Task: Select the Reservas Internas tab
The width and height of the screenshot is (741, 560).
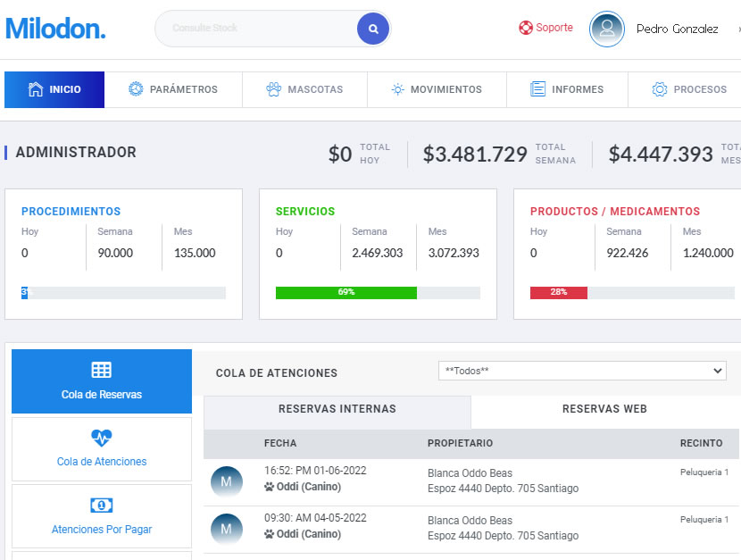Action: pos(337,409)
